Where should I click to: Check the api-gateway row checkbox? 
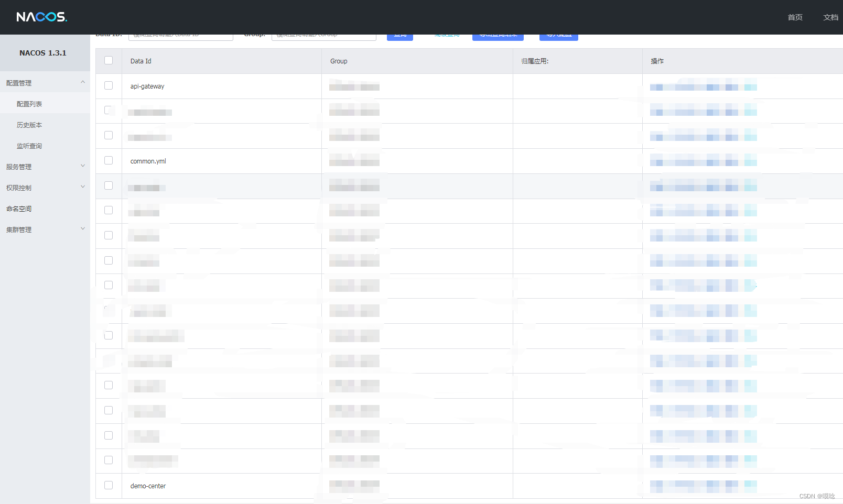pyautogui.click(x=109, y=85)
